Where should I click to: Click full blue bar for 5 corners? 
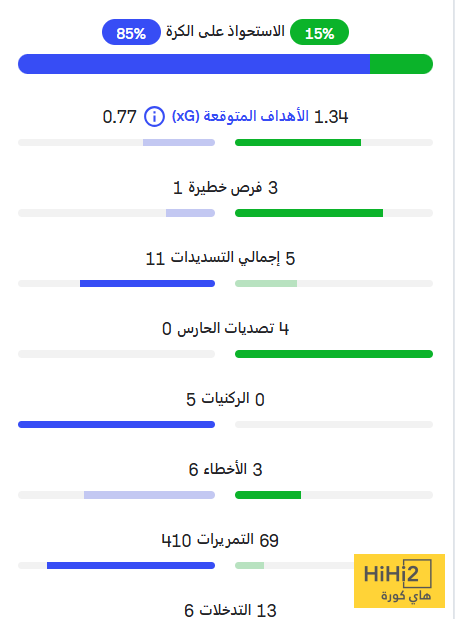pyautogui.click(x=116, y=425)
